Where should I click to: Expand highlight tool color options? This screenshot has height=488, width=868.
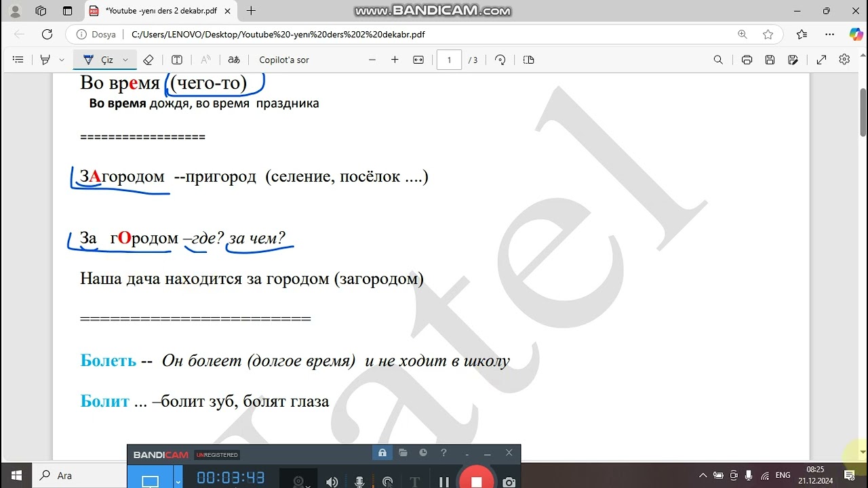(62, 60)
